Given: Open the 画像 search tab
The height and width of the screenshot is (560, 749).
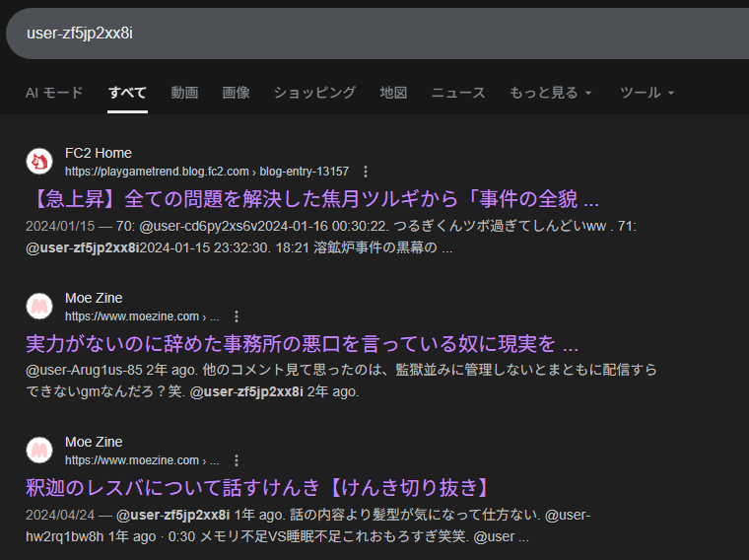Looking at the screenshot, I should pyautogui.click(x=236, y=93).
